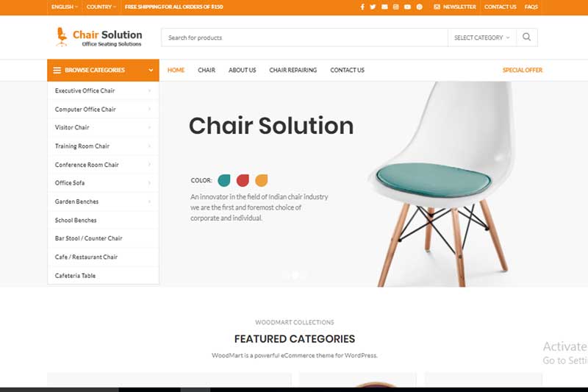The height and width of the screenshot is (392, 588).
Task: Open the Select Category dropdown
Action: [x=482, y=38]
